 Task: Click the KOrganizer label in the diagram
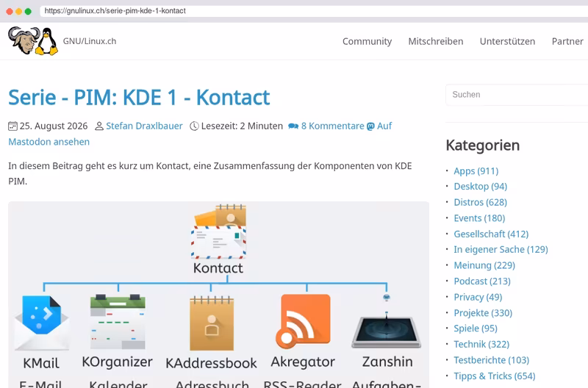(118, 362)
